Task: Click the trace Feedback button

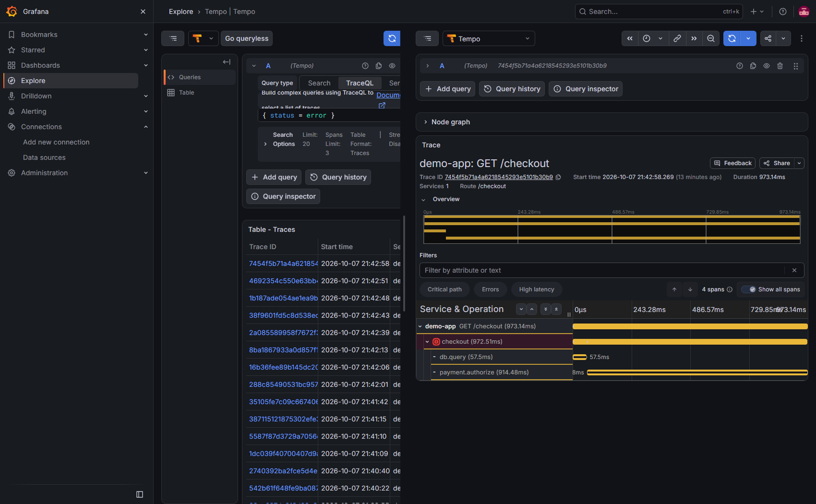Action: [x=732, y=163]
